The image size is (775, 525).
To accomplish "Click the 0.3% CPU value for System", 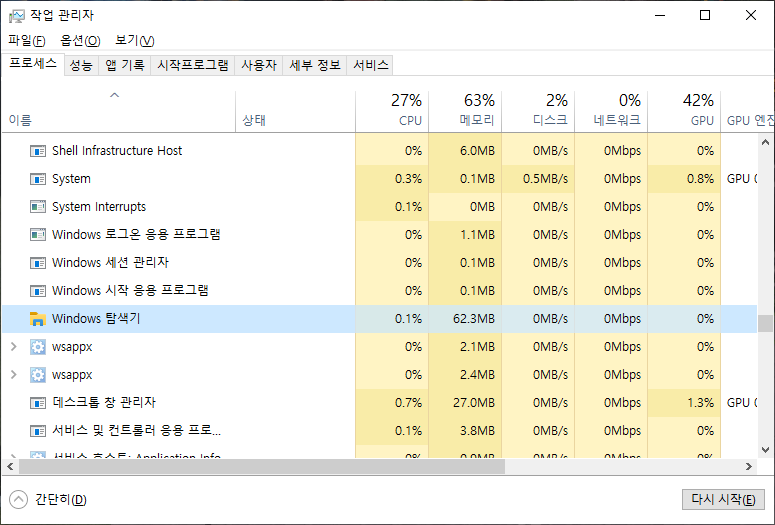I will [x=408, y=179].
